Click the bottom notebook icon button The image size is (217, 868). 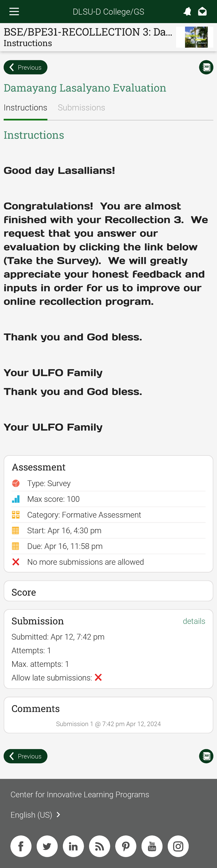point(206,756)
